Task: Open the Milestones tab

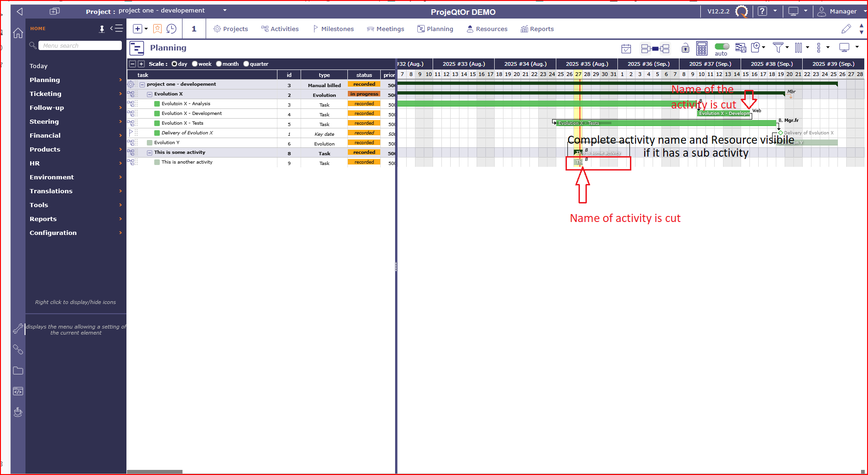Action: click(333, 29)
